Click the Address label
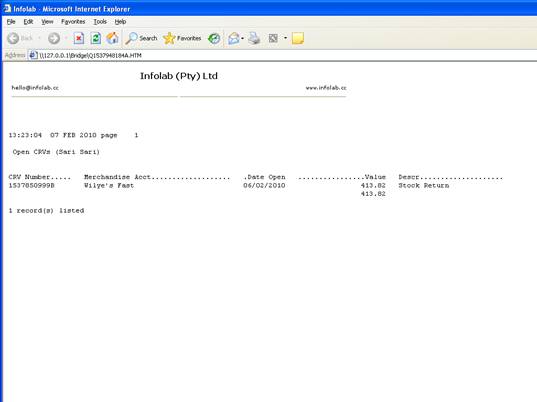This screenshot has width=537, height=402. tap(15, 55)
